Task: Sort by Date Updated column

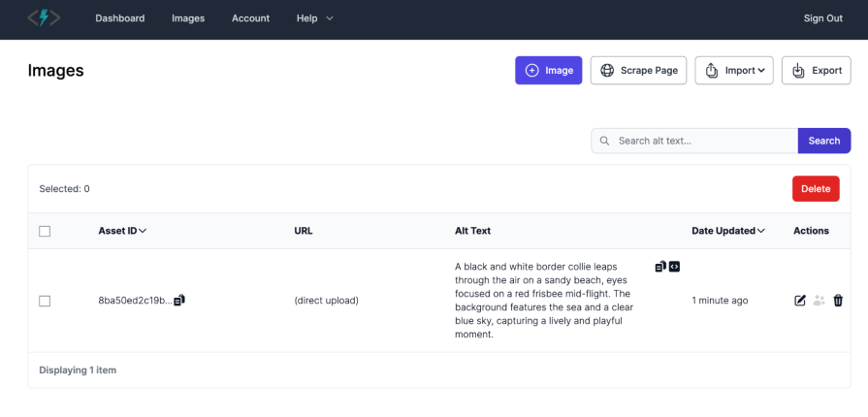Action: [727, 231]
